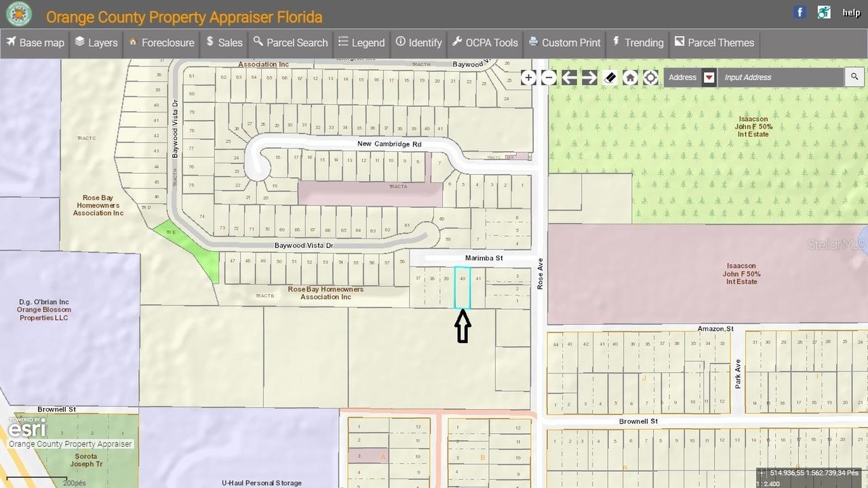
Task: Open Parcel Search
Action: (290, 43)
